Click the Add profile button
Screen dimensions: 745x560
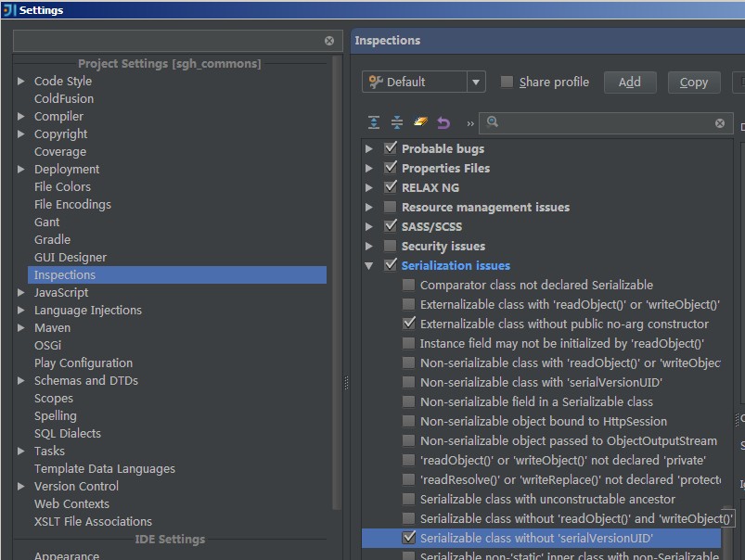pos(630,83)
